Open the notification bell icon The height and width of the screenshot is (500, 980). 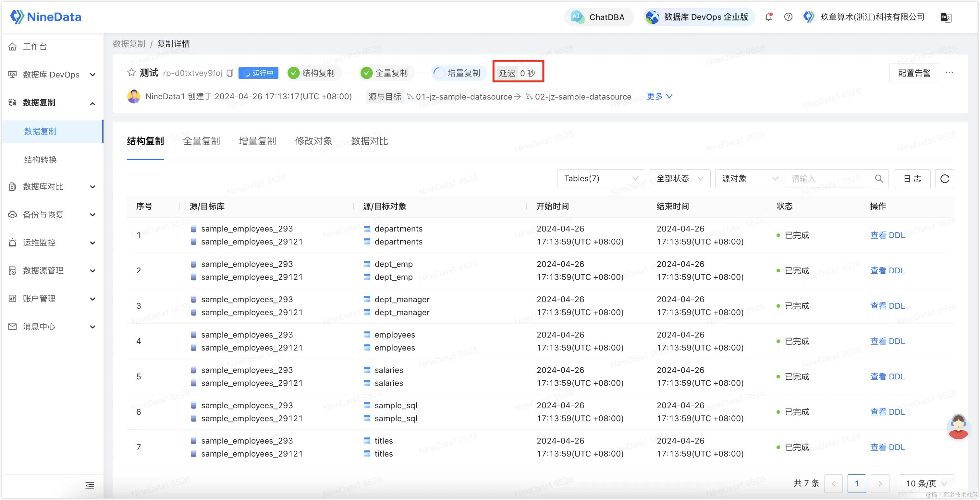coord(768,17)
